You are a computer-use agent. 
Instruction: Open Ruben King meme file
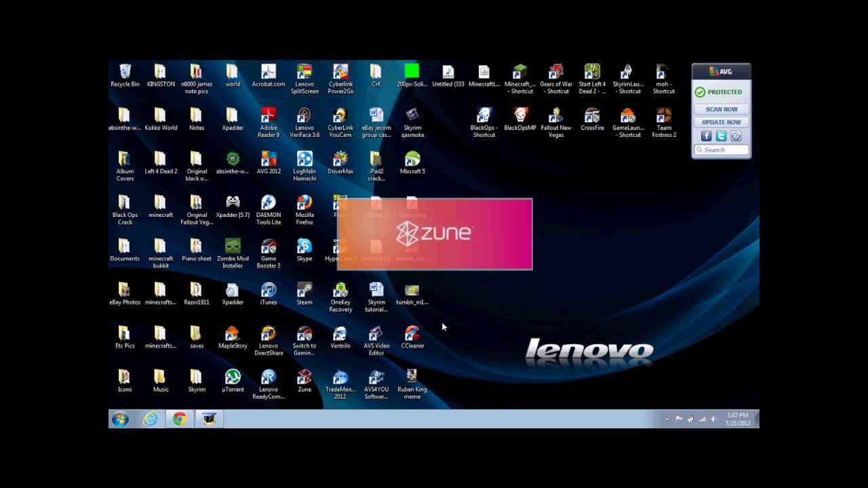point(412,384)
